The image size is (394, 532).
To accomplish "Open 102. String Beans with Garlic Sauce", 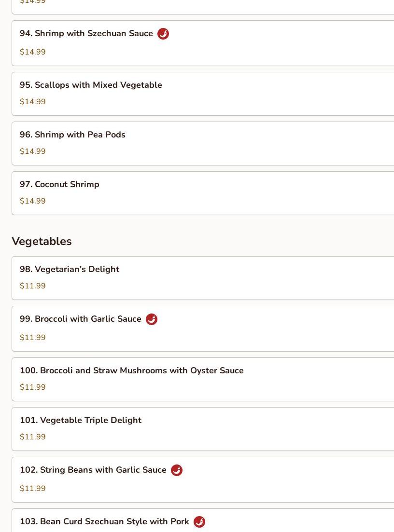I will [x=93, y=470].
